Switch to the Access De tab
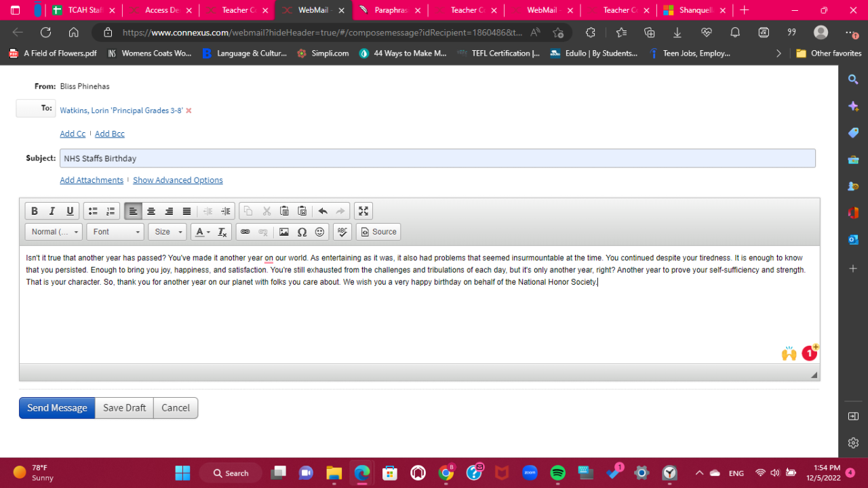This screenshot has width=868, height=488. click(x=161, y=10)
